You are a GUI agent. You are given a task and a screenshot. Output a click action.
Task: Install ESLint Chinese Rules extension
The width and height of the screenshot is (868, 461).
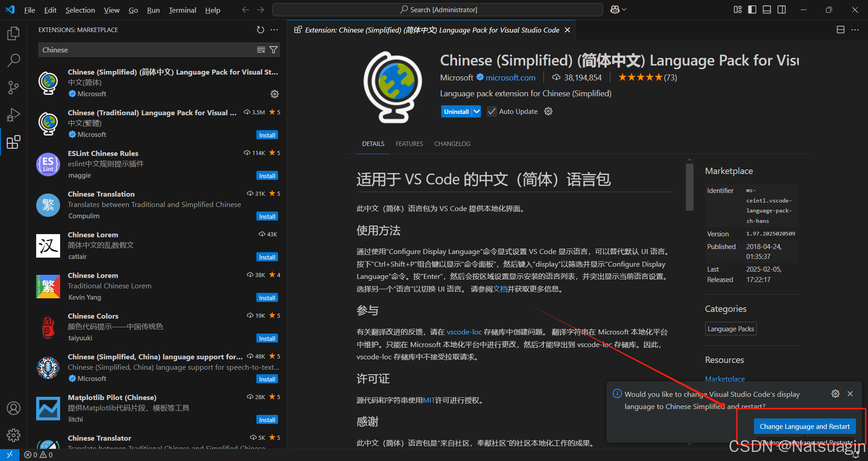[267, 176]
